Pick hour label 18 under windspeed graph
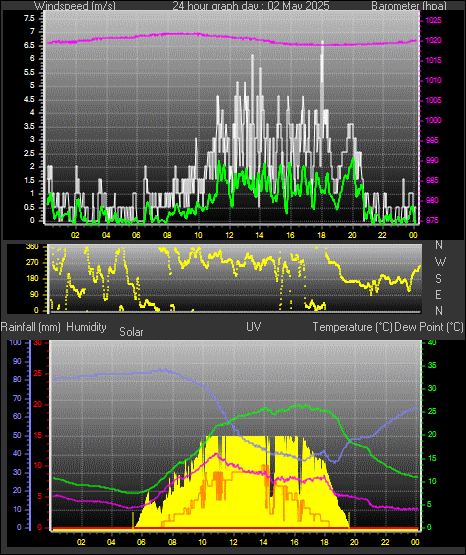This screenshot has width=466, height=555. pos(321,235)
